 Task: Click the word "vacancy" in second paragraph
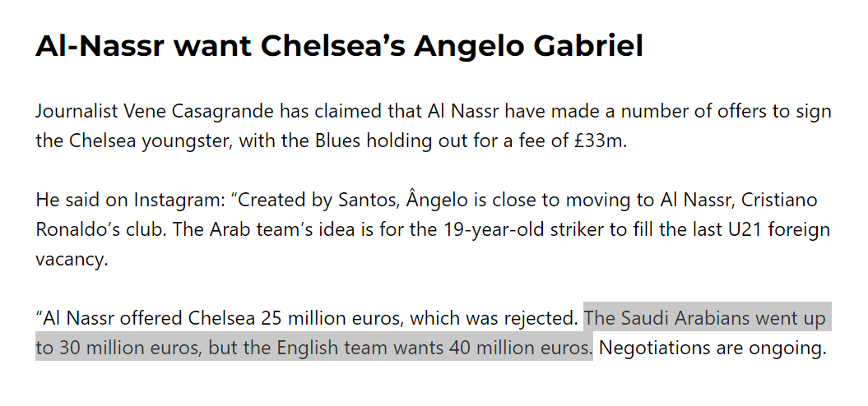pyautogui.click(x=68, y=260)
